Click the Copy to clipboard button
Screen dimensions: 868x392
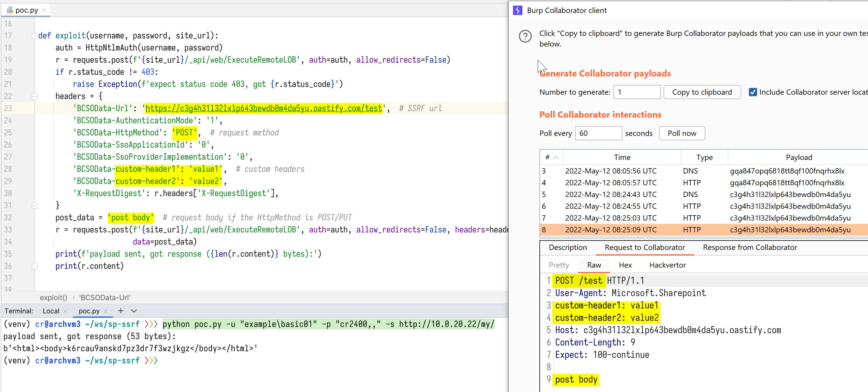[702, 92]
